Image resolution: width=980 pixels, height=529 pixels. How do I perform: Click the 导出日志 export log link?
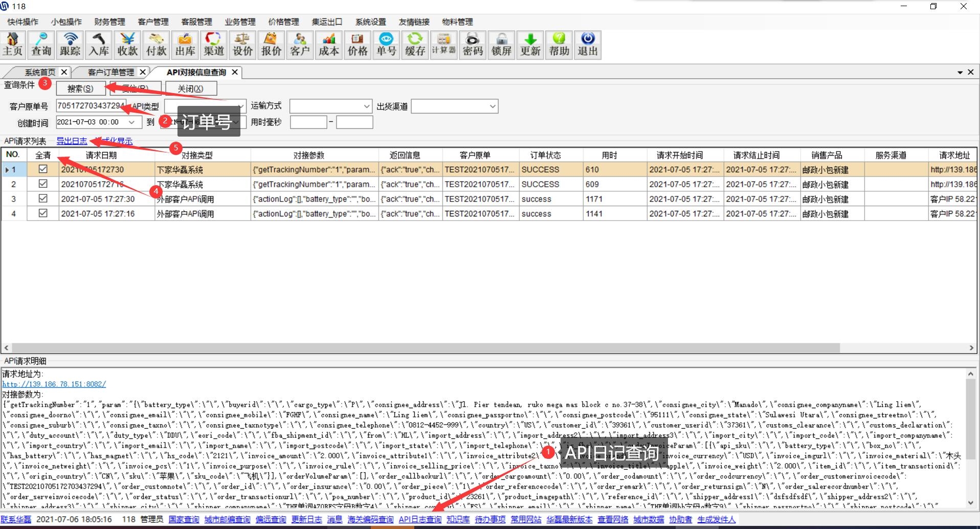[72, 141]
